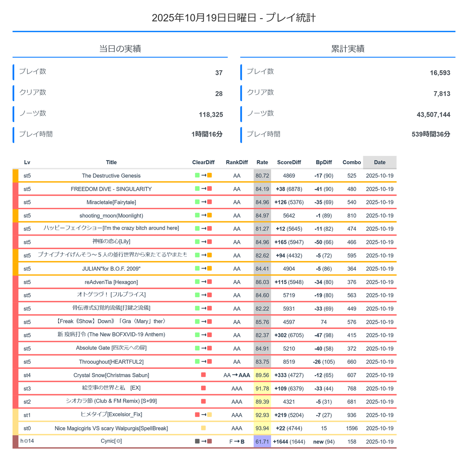Sort table by Lv column header
Viewport: 468px width, 476px height.
click(x=27, y=162)
